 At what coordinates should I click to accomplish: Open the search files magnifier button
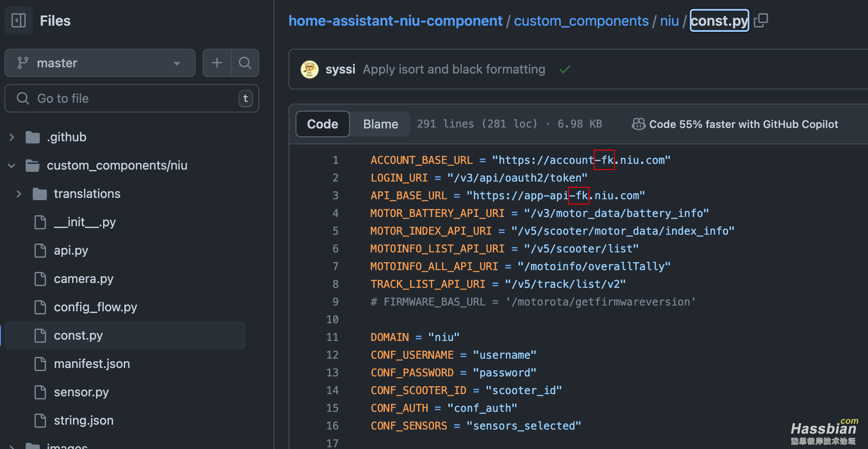pyautogui.click(x=245, y=63)
